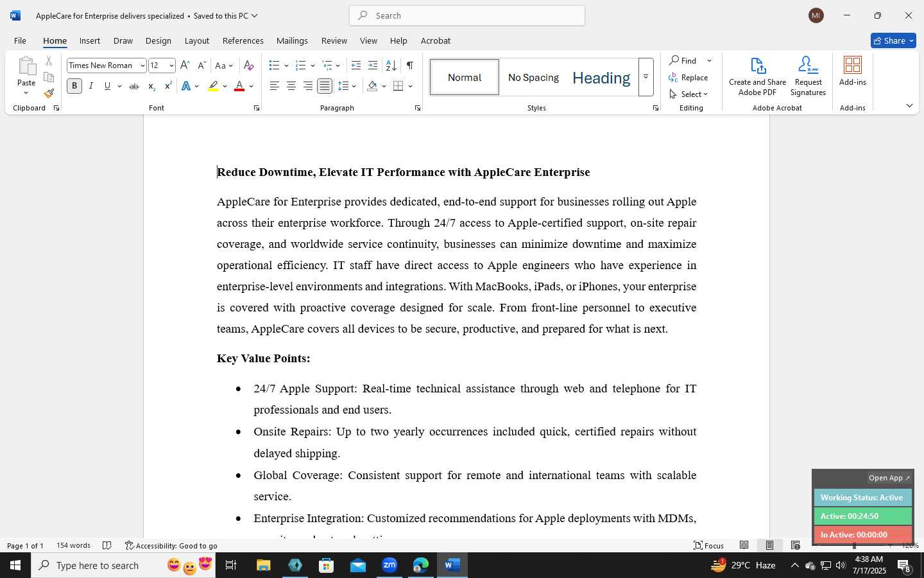Click the Text Effects icon
This screenshot has width=924, height=578.
click(x=186, y=86)
